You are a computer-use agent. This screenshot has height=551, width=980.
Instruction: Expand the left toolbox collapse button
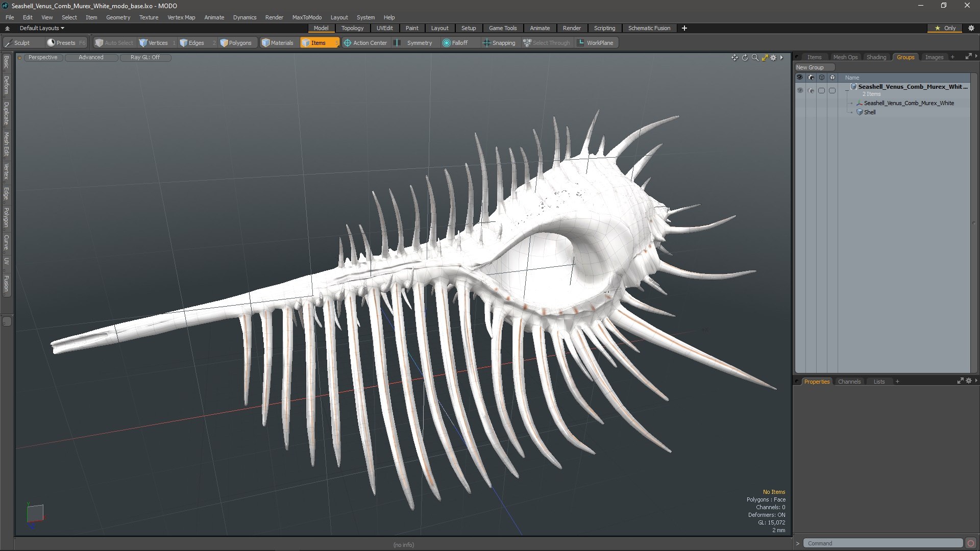[x=7, y=321]
